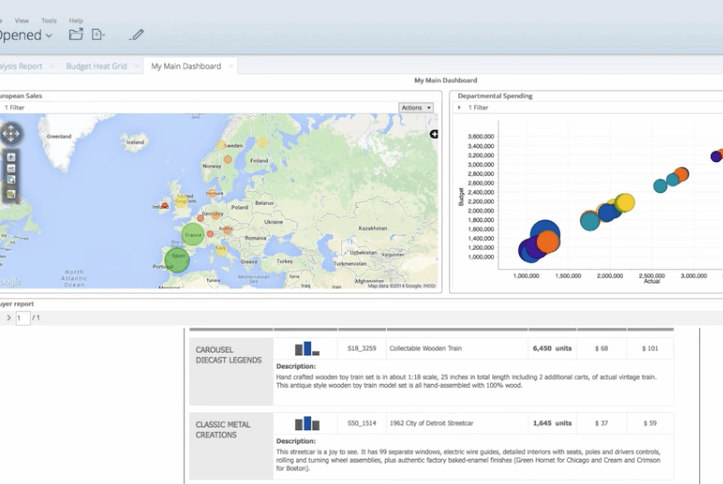Viewport: 723px width, 484px height.
Task: Click the 2,000,000 Actual axis label
Action: pyautogui.click(x=610, y=276)
